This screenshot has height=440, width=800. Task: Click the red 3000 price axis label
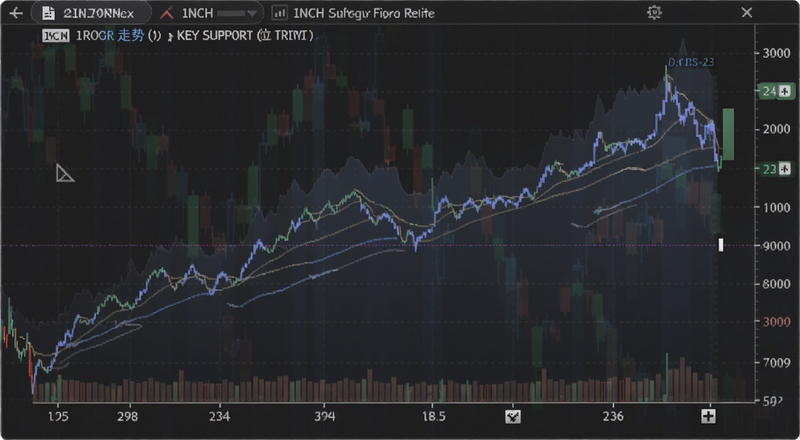[x=776, y=322]
